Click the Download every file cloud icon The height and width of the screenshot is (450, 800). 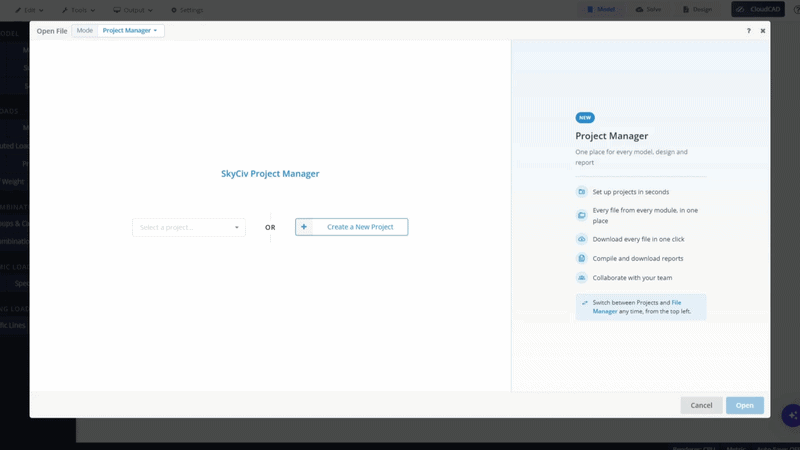[x=582, y=239]
